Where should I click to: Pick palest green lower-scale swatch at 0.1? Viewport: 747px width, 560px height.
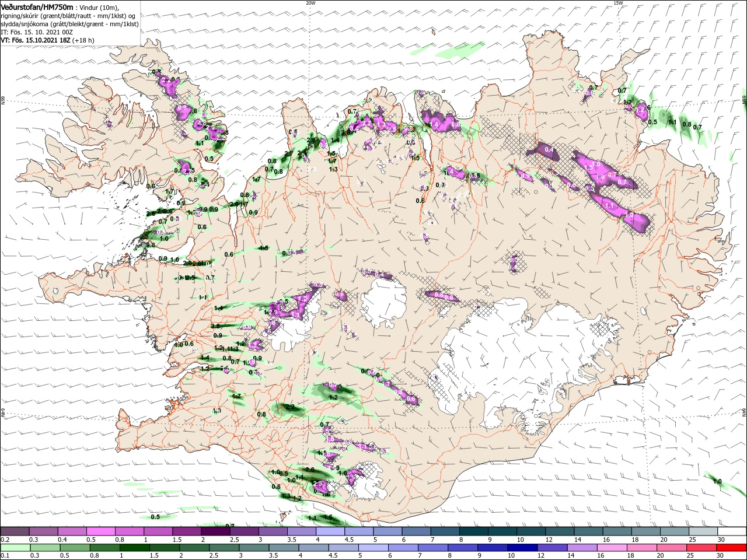point(15,547)
